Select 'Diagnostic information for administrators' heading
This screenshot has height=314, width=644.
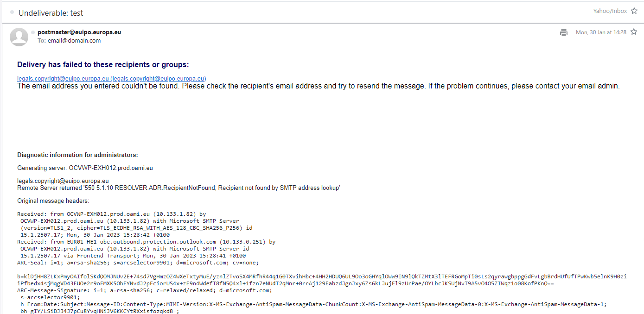point(77,155)
